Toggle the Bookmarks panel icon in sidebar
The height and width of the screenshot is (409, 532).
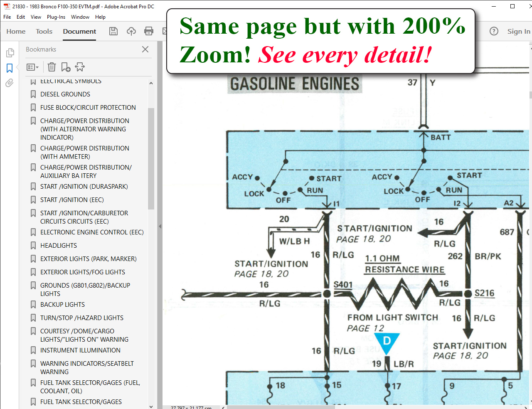point(10,68)
